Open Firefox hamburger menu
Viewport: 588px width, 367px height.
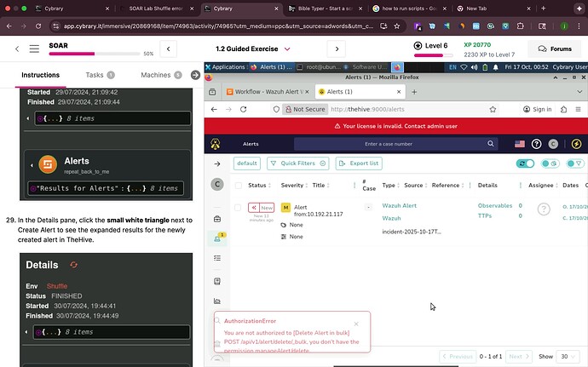(578, 109)
